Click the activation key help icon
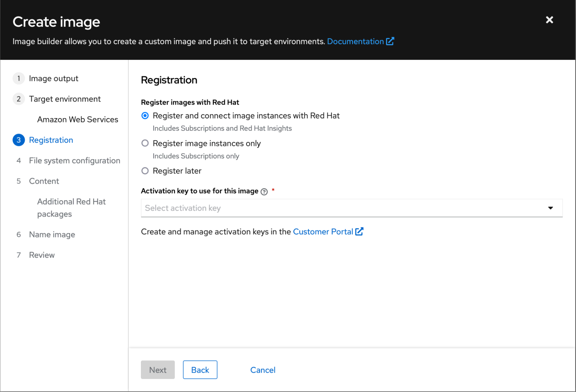Viewport: 576px width, 392px height. pyautogui.click(x=264, y=192)
